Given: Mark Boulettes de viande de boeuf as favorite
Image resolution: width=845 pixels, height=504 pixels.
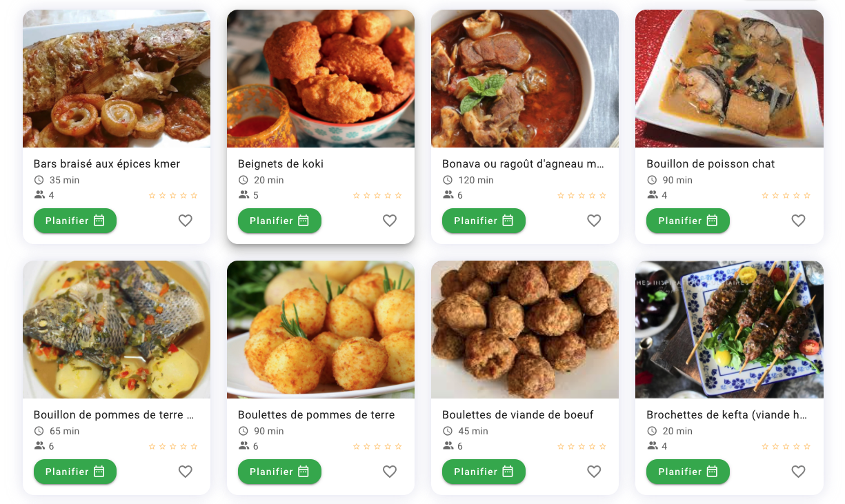Looking at the screenshot, I should 594,472.
